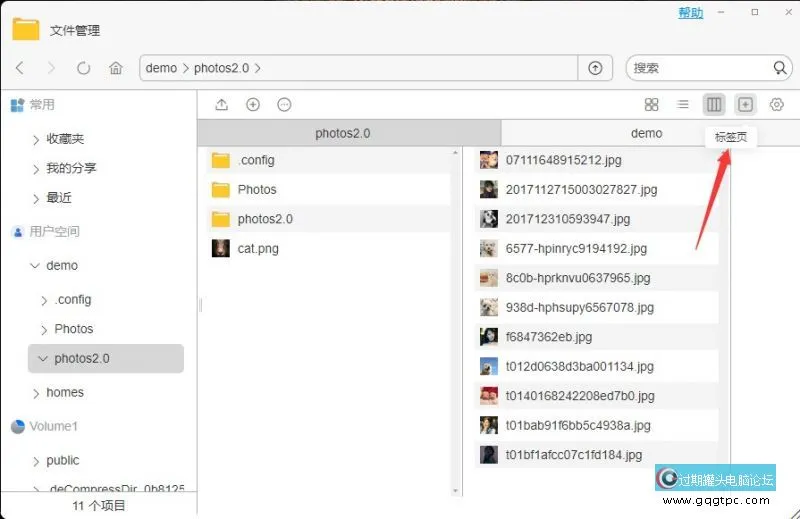Screen dimensions: 800x519
Task: Click the search magnifier icon
Action: pos(780,68)
